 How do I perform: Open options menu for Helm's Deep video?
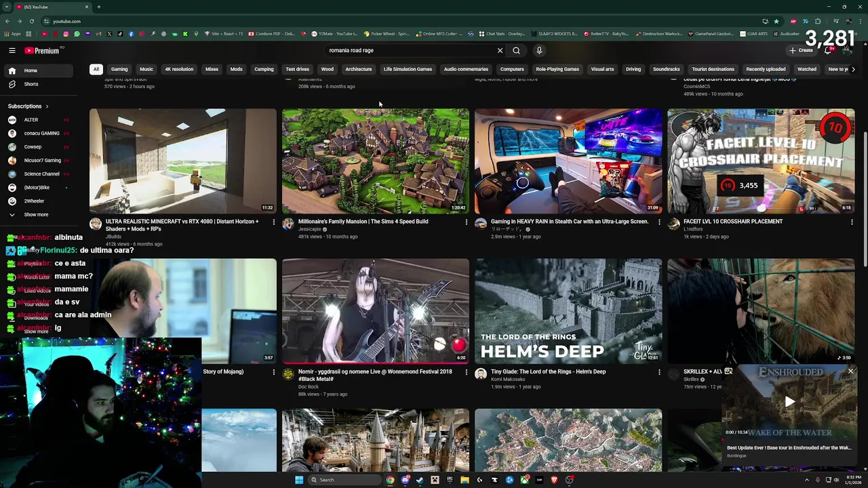pos(659,371)
